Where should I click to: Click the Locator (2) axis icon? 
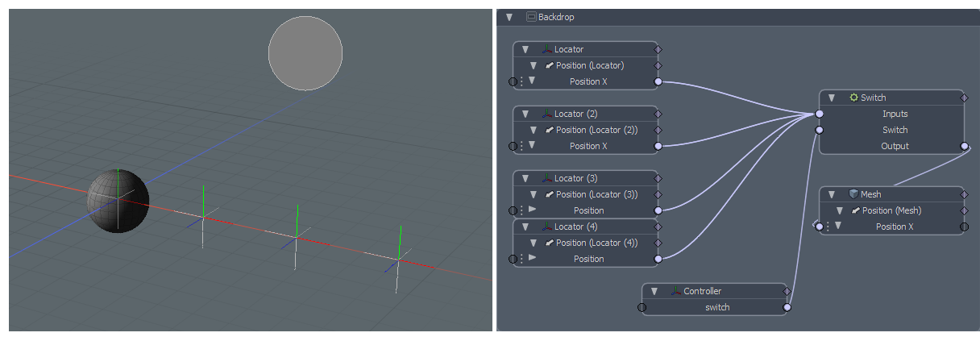[x=547, y=114]
